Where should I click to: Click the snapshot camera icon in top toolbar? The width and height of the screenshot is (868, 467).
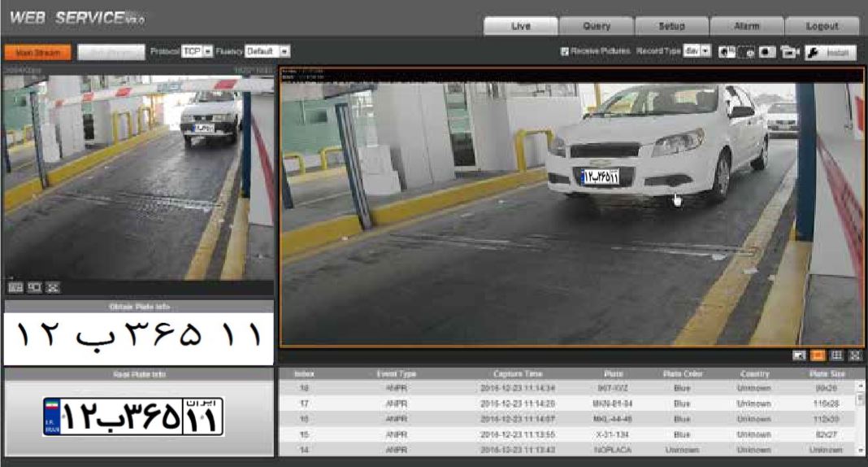(x=727, y=52)
